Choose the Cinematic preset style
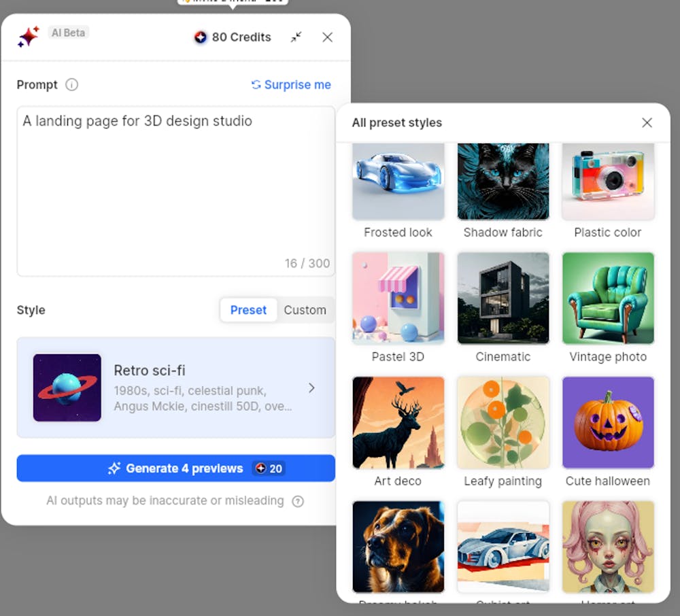Screen dimensions: 680x616 pos(503,298)
